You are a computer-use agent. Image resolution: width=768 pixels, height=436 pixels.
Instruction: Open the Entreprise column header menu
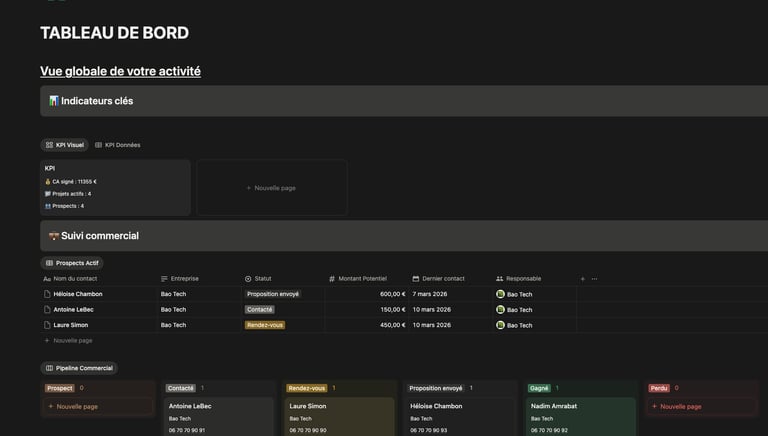pos(179,279)
